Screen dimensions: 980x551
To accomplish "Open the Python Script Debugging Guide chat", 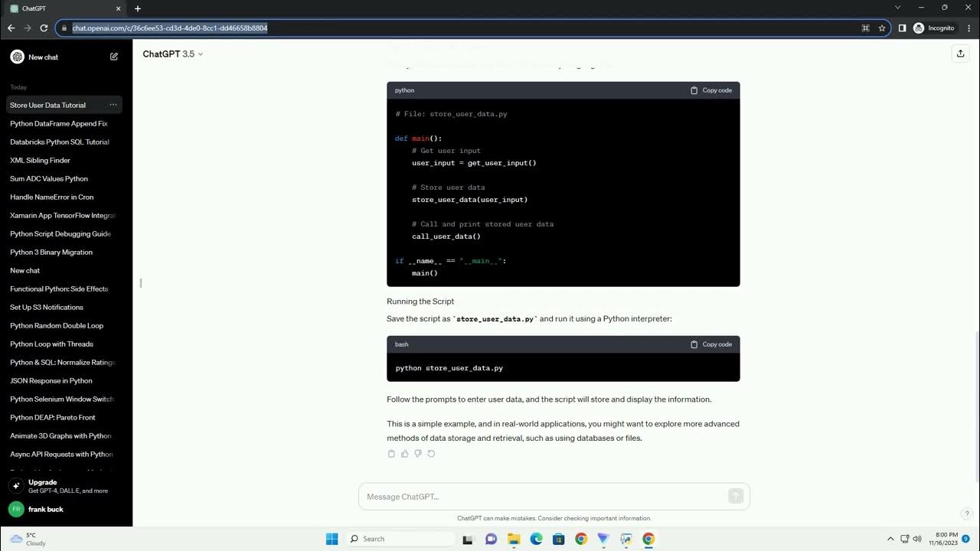I will point(64,233).
